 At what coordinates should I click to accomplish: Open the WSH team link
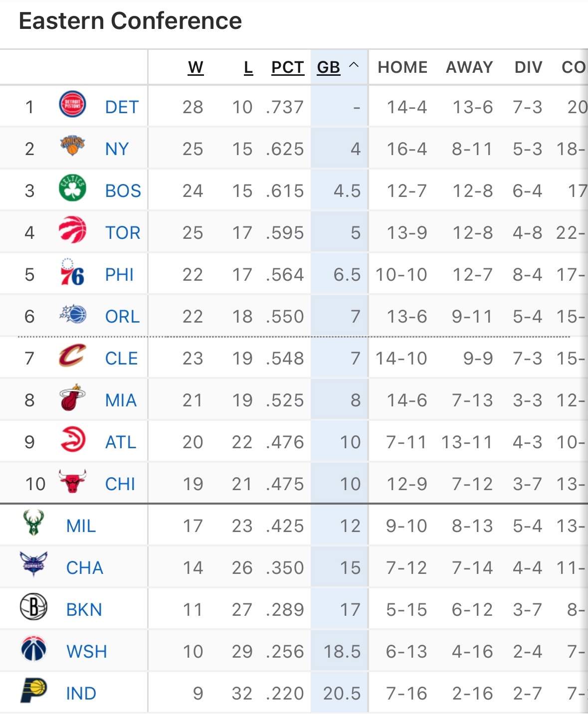(87, 652)
